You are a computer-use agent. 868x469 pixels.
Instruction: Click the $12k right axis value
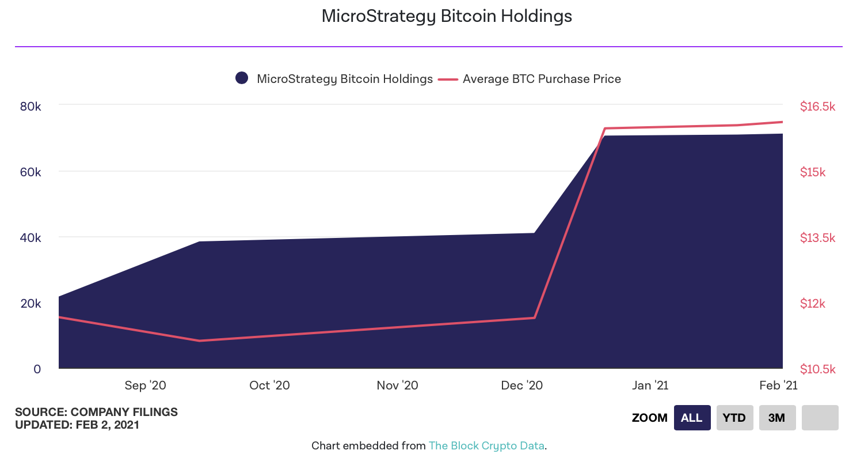[812, 304]
